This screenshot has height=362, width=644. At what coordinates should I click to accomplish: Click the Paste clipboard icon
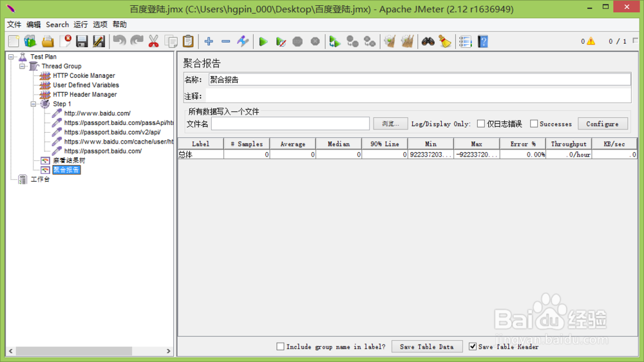(x=188, y=41)
